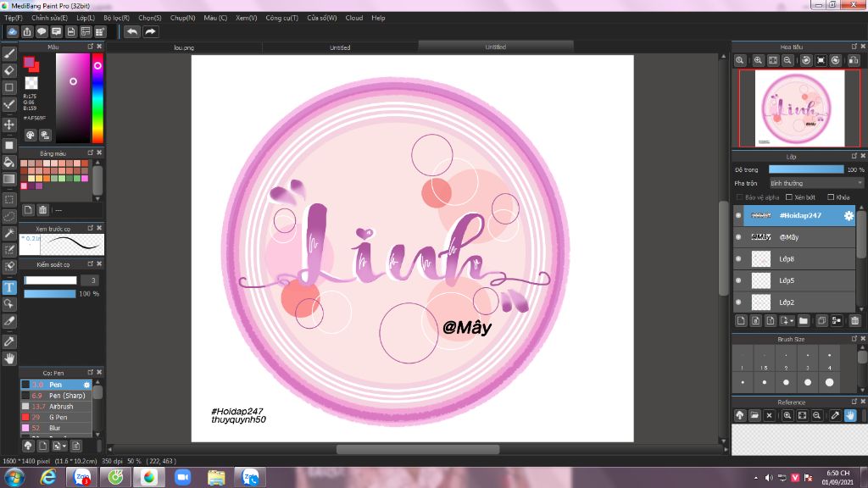Click the new folder icon in Lớp panel
The height and width of the screenshot is (488, 868).
coord(804,321)
